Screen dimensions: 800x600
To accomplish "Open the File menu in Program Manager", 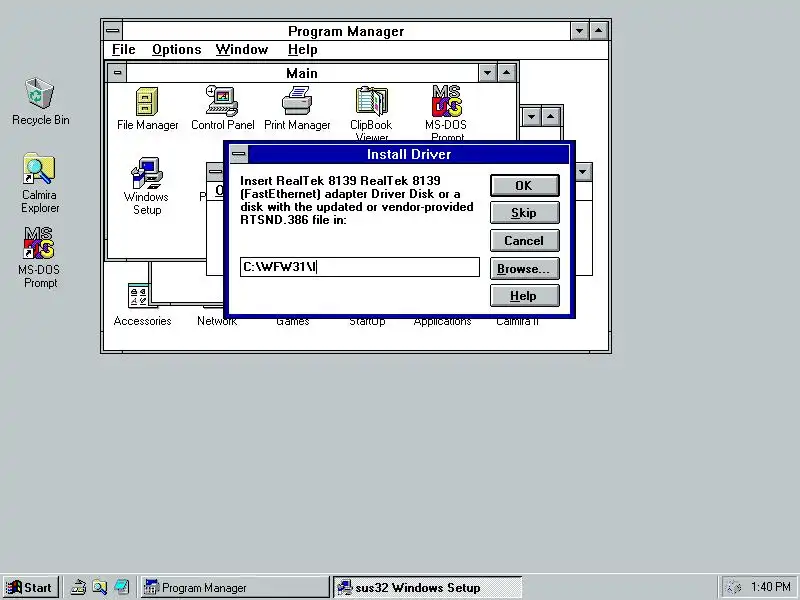I will [123, 49].
